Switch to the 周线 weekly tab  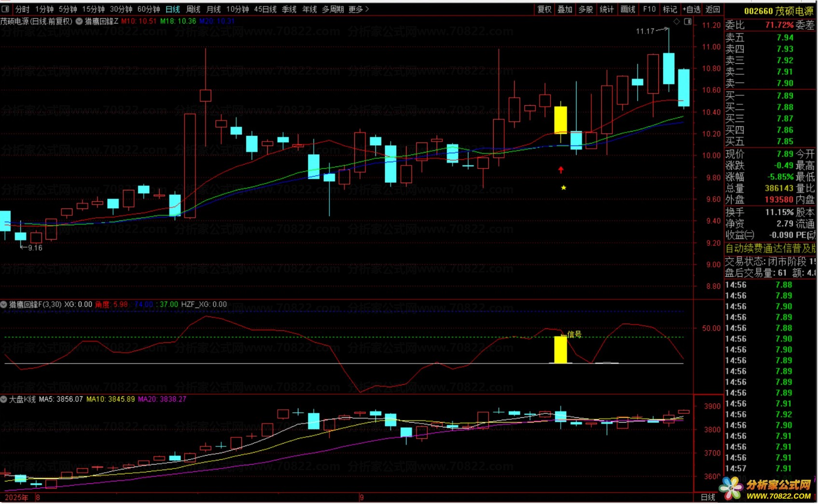point(193,9)
